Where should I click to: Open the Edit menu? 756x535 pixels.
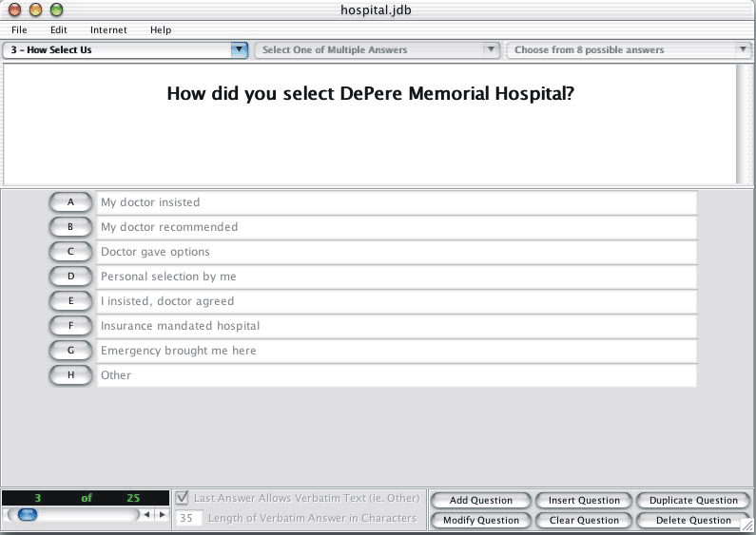(x=58, y=29)
